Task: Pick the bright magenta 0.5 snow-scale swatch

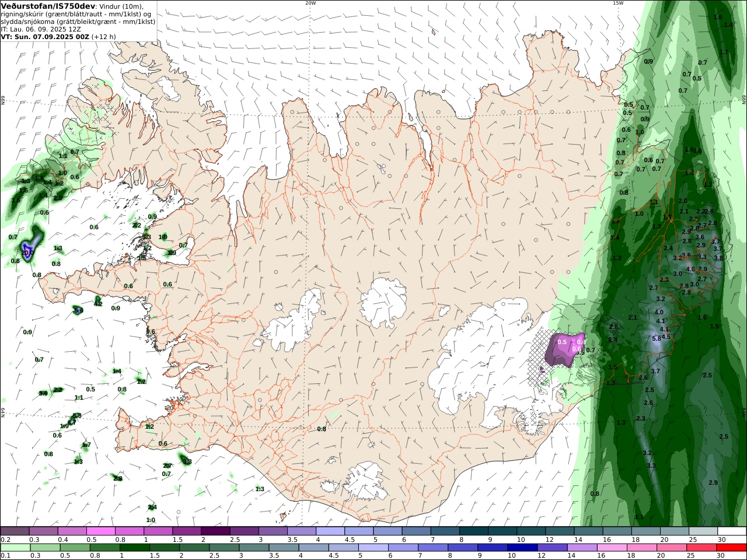Action: click(x=101, y=531)
